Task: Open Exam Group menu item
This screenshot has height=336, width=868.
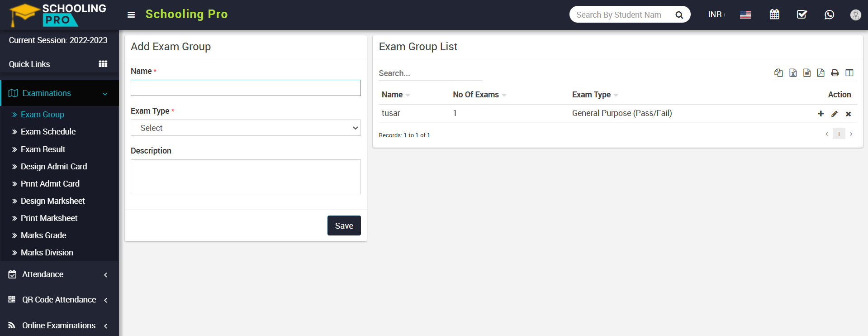Action: (43, 115)
